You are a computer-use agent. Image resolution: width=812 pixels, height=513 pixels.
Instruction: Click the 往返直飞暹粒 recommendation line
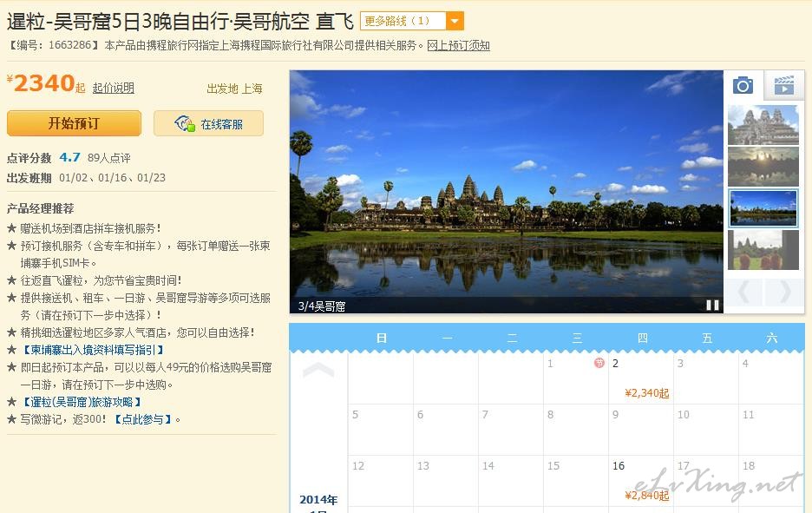(x=101, y=280)
